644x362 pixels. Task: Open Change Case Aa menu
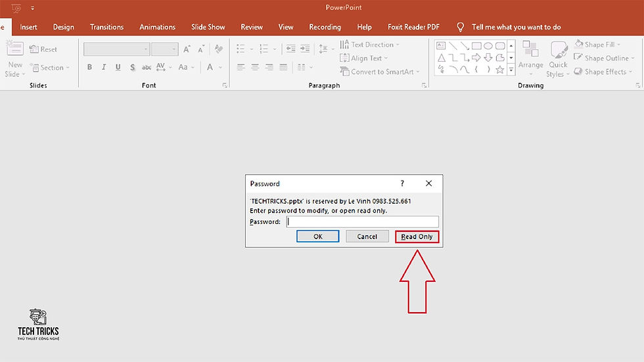pos(185,67)
